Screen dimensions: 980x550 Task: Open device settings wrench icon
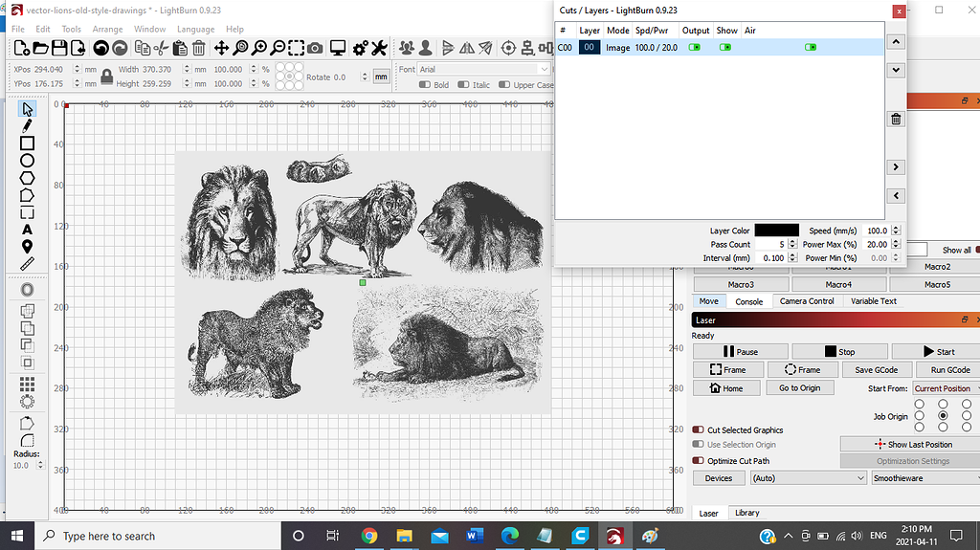(x=379, y=48)
